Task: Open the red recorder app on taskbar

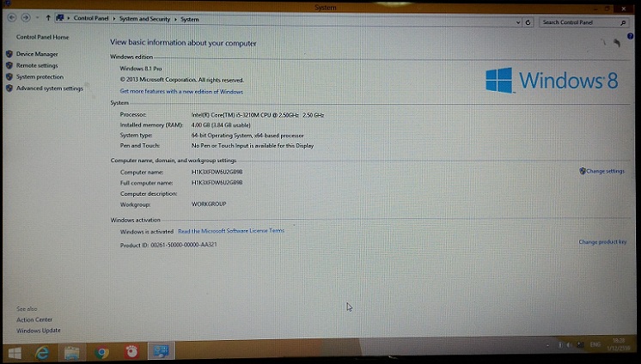Action: coord(131,352)
